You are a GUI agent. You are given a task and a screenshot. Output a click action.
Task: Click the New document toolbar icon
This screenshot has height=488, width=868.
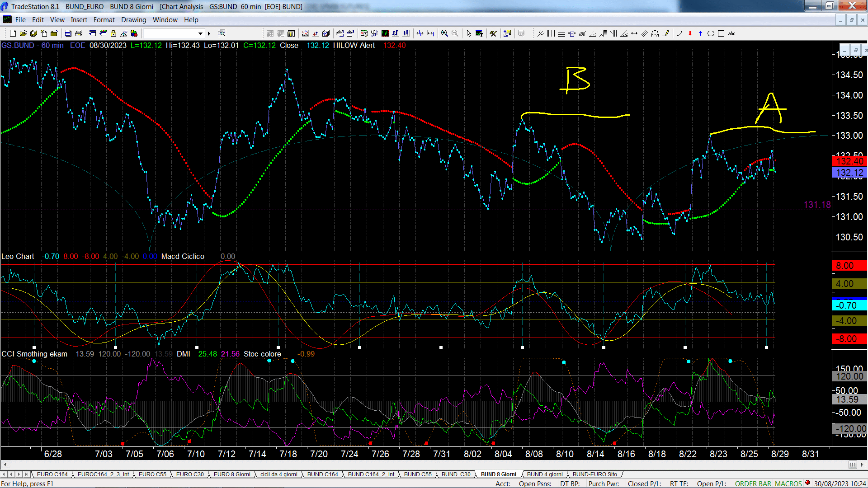coord(13,33)
